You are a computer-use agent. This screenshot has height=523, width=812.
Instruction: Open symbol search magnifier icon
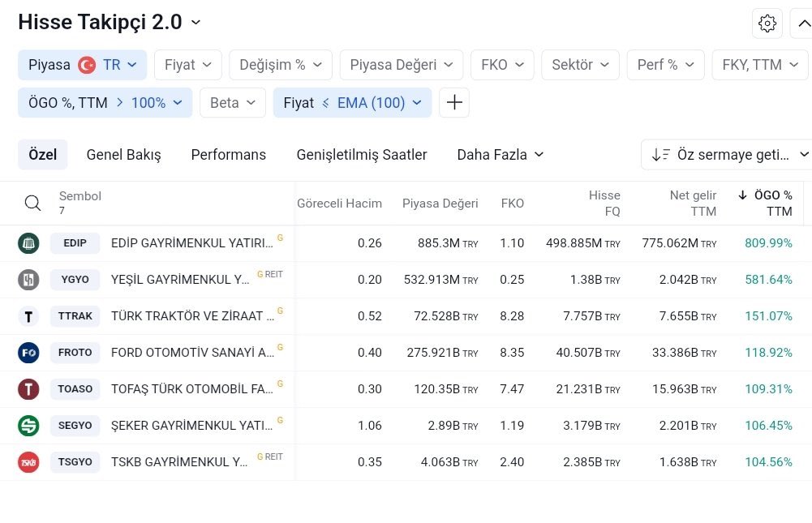pyautogui.click(x=32, y=203)
